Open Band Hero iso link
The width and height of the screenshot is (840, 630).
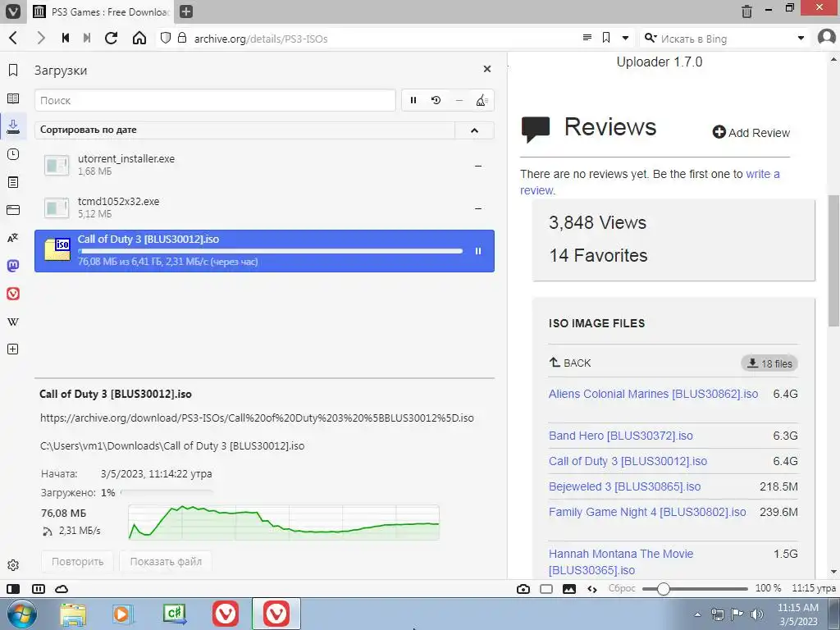[x=620, y=436]
